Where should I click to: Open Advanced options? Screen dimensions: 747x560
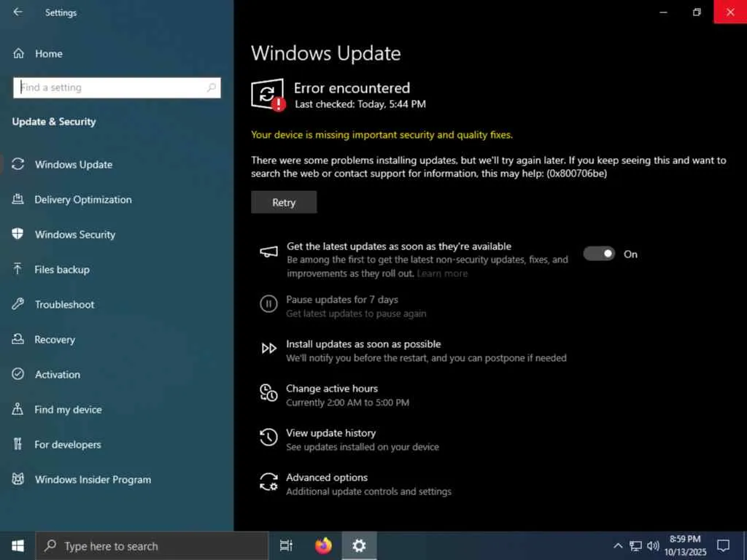(x=327, y=477)
